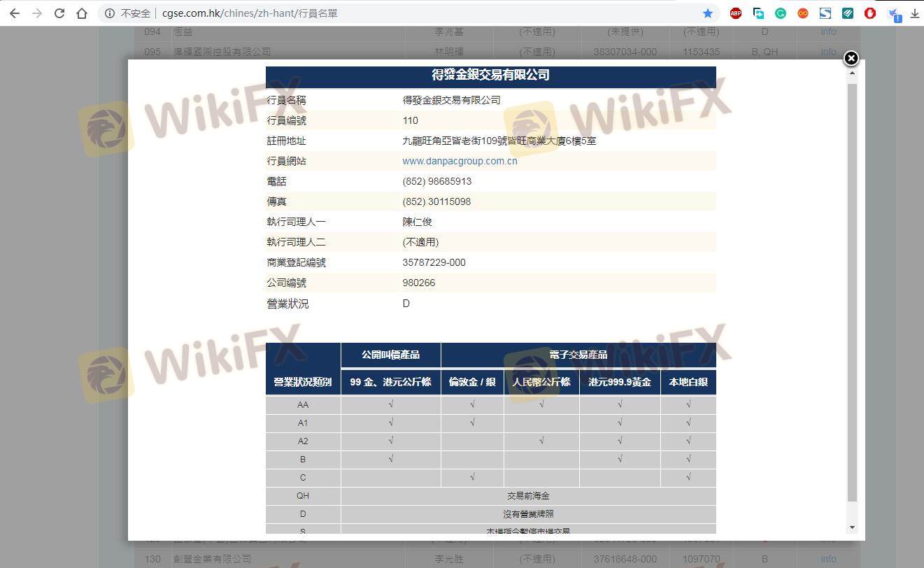The image size is (924, 568).
Task: Click the 99 金、港元公斤條 column header
Action: pos(390,382)
